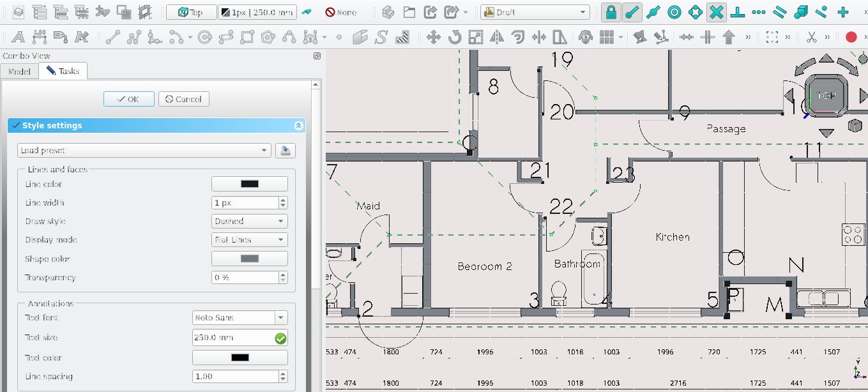Image resolution: width=868 pixels, height=392 pixels.
Task: Select the Dimension tool
Action: click(x=39, y=38)
